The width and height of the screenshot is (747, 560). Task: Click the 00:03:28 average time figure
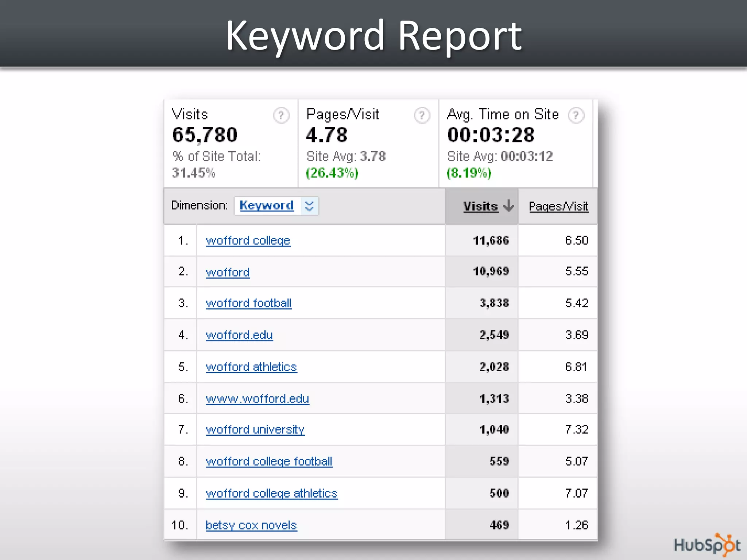[491, 135]
